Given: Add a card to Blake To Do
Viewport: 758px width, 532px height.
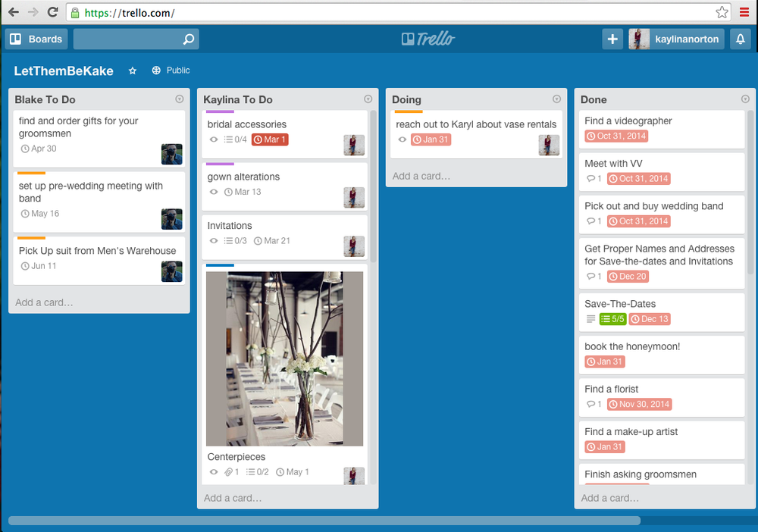Looking at the screenshot, I should [x=44, y=302].
